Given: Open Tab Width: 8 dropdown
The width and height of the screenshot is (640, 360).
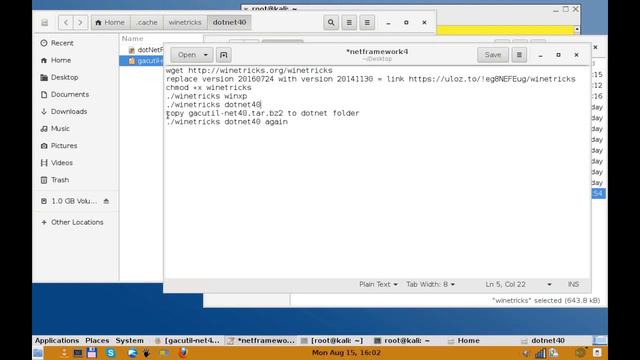Looking at the screenshot, I should 430,284.
